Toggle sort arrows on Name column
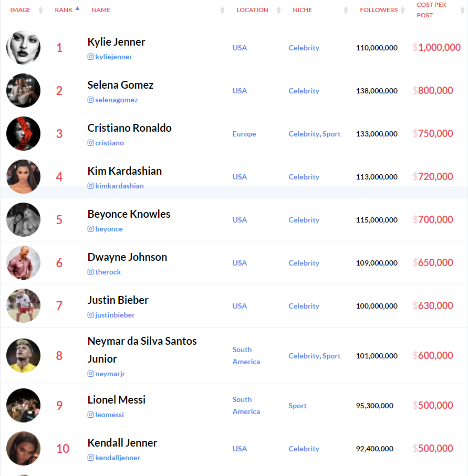This screenshot has height=476, width=468. (x=222, y=10)
